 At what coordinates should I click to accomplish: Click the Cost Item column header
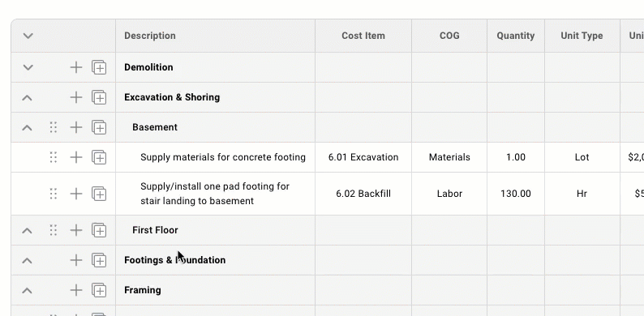[x=363, y=36]
